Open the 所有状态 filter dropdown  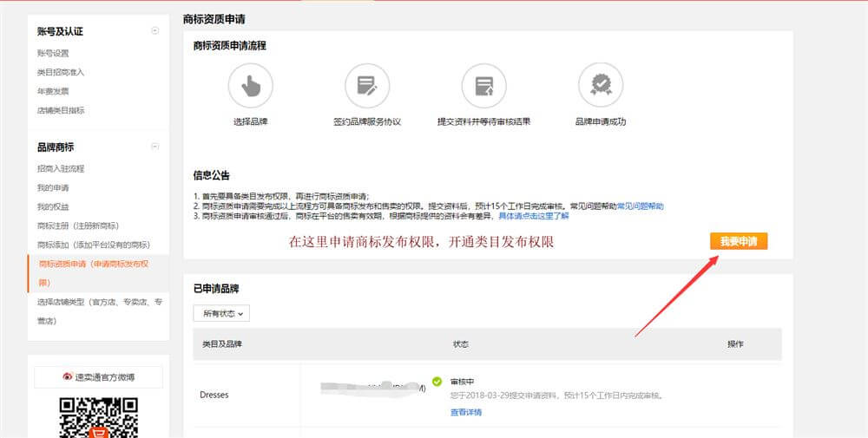[221, 313]
